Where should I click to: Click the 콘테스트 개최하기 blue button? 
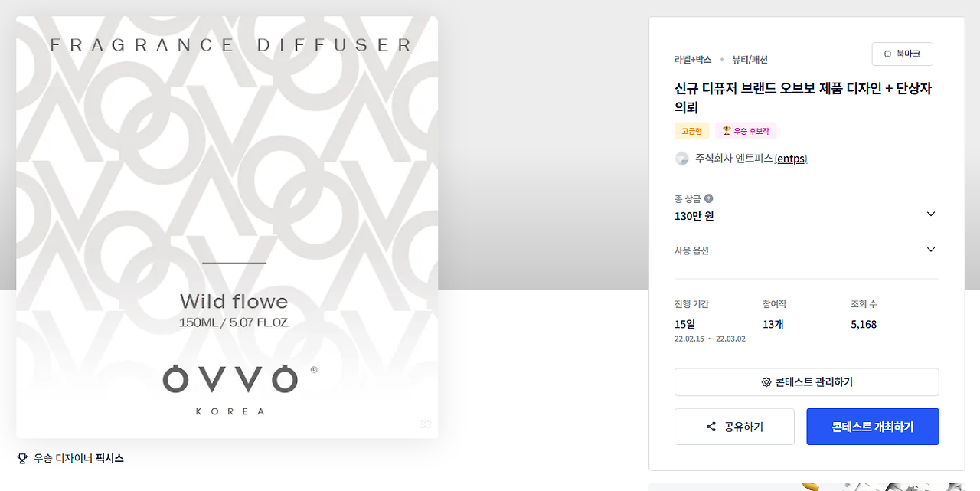[x=873, y=427]
